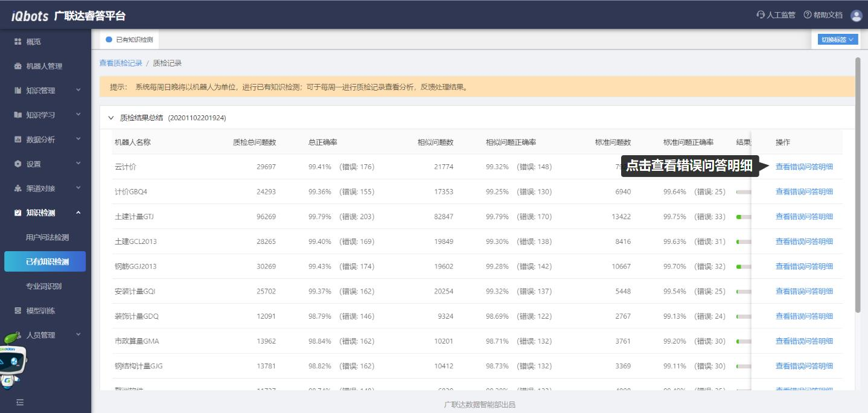
Task: Select 用户问法检测 submenu item
Action: click(47, 237)
